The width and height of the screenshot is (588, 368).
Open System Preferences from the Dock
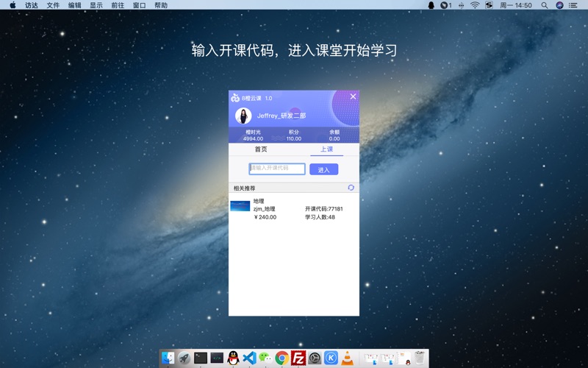coord(315,358)
